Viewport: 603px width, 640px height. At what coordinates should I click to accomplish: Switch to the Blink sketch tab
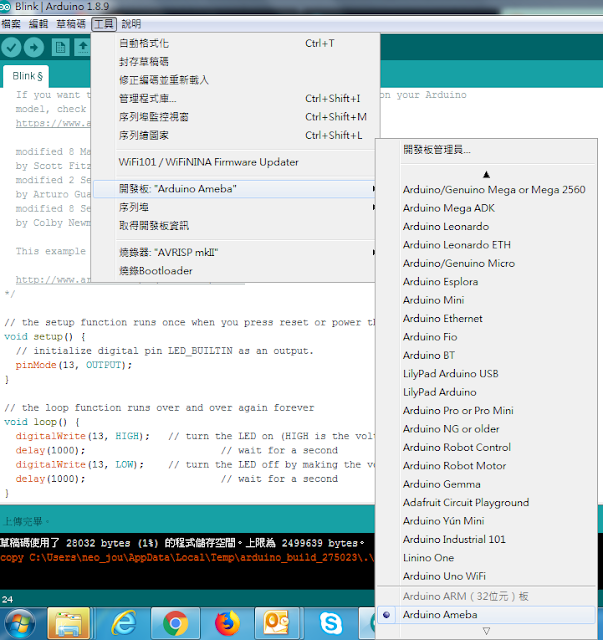27,76
